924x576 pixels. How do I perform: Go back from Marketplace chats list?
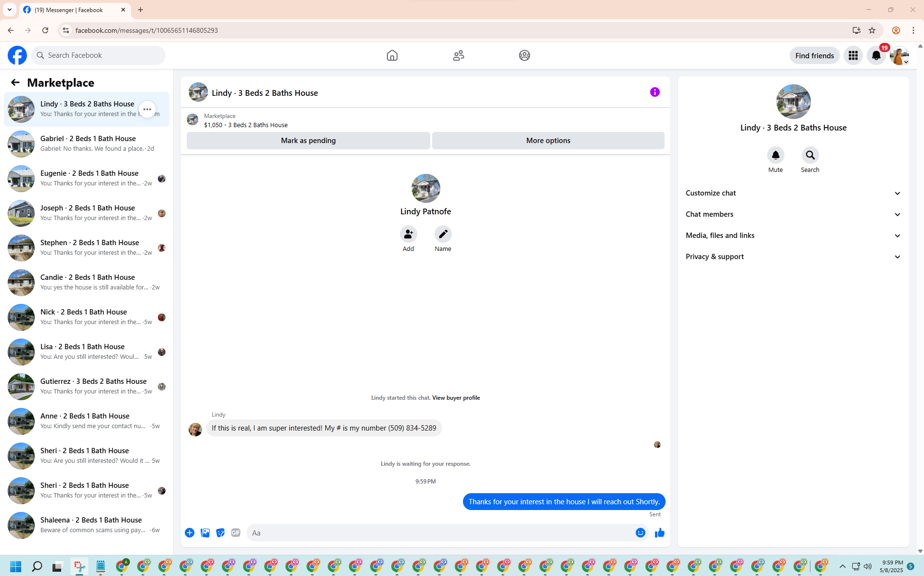point(15,82)
